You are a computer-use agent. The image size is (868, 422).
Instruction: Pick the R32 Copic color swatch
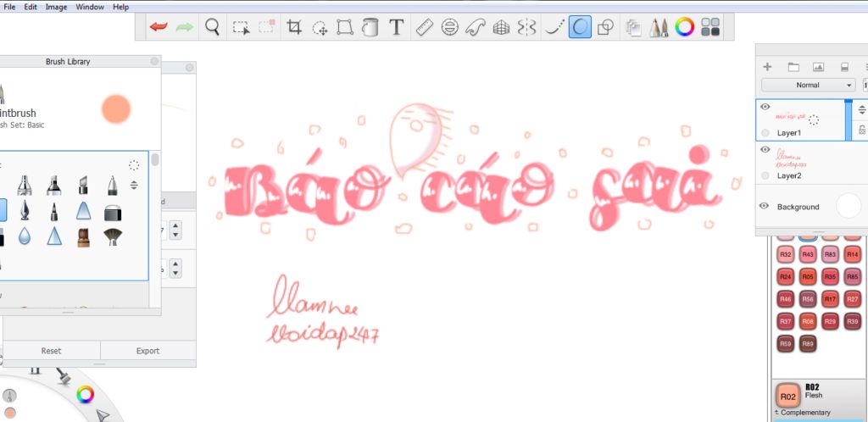point(785,255)
